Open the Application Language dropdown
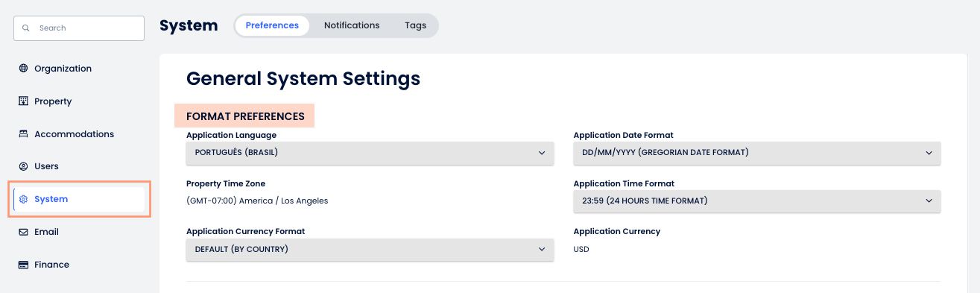Screen dimensions: 980x293 (x=370, y=153)
